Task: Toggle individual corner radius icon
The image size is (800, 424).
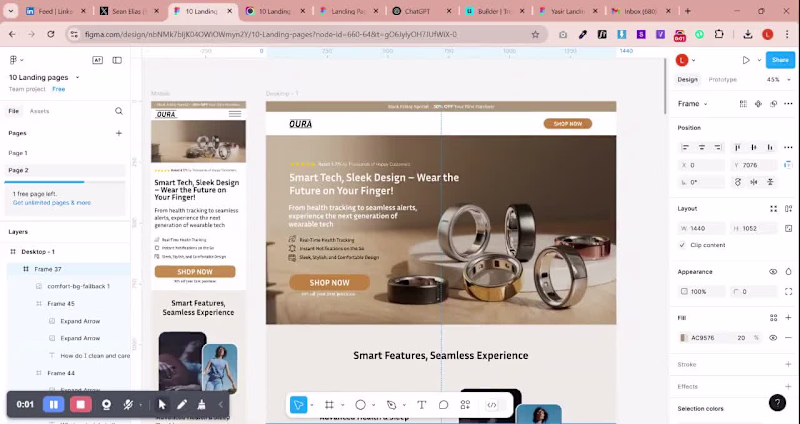Action: (x=788, y=291)
